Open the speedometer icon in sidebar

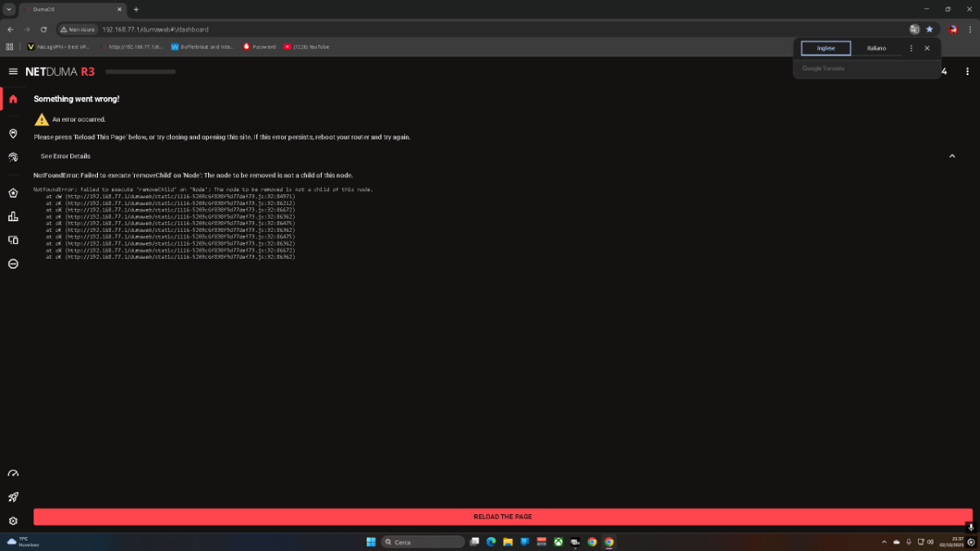point(13,473)
